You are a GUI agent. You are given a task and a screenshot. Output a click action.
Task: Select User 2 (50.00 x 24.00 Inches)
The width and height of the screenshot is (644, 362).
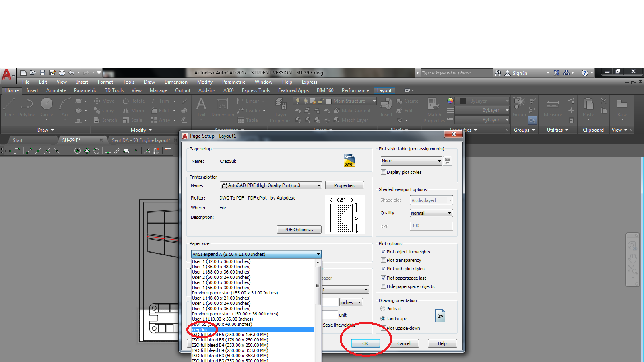point(253,277)
